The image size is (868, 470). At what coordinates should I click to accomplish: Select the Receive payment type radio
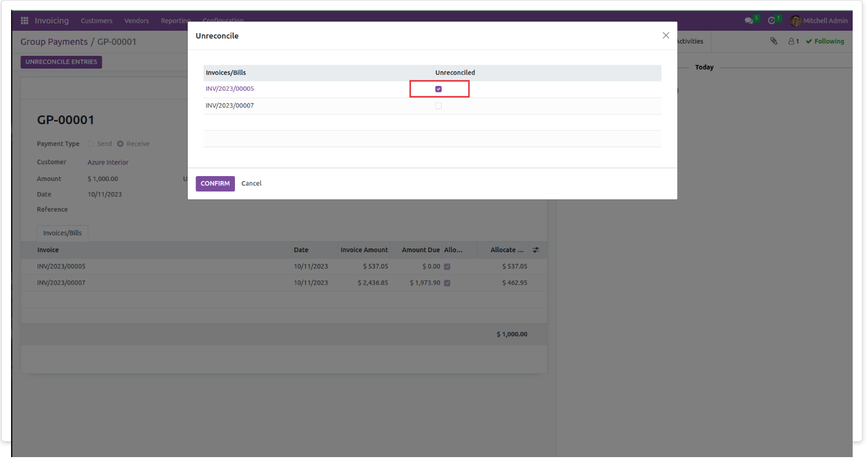[120, 144]
